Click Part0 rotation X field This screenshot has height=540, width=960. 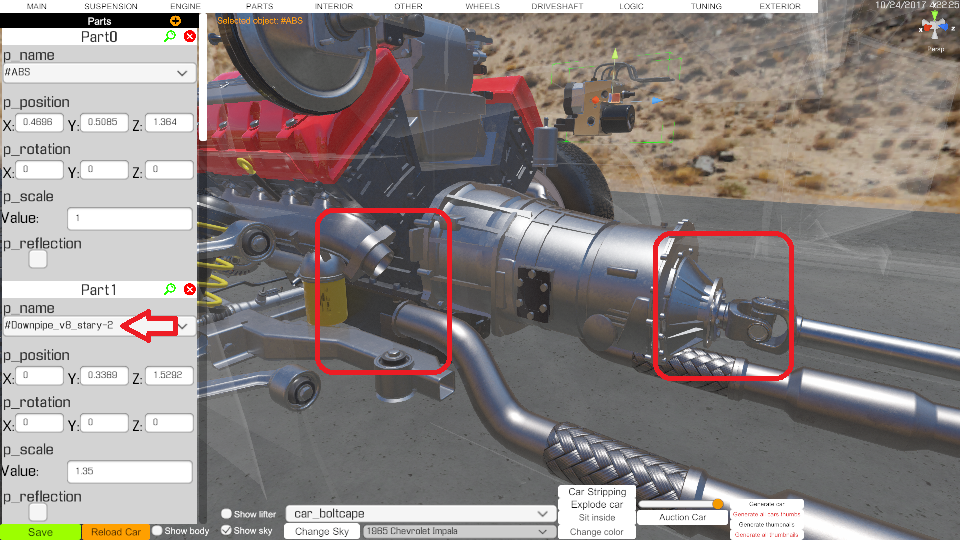[39, 170]
